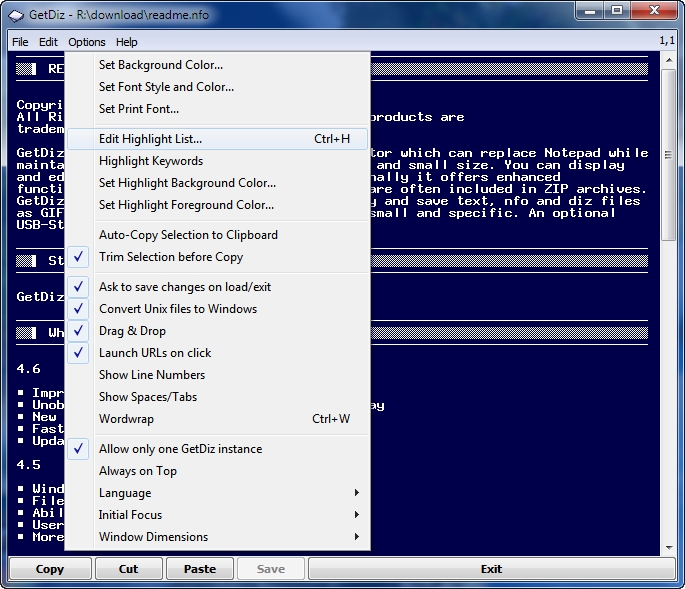
Task: Toggle Launch URLs on click
Action: click(x=154, y=353)
